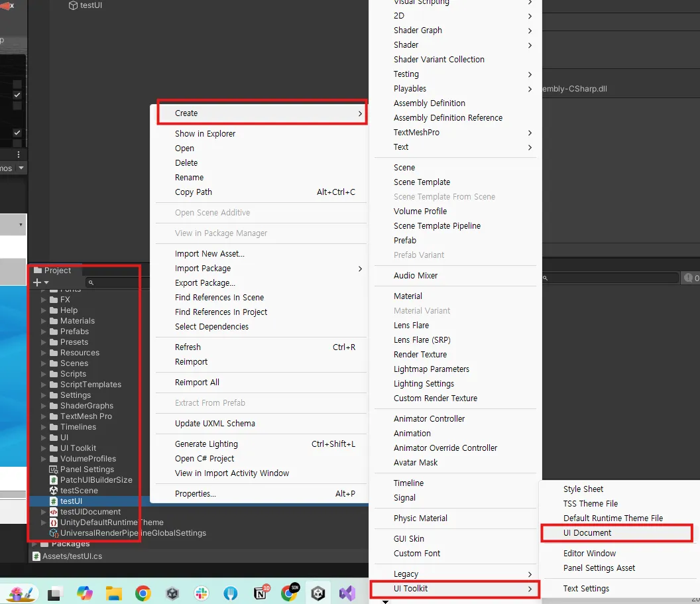
Task: Open the Gizmos dropdown arrow
Action: click(21, 168)
